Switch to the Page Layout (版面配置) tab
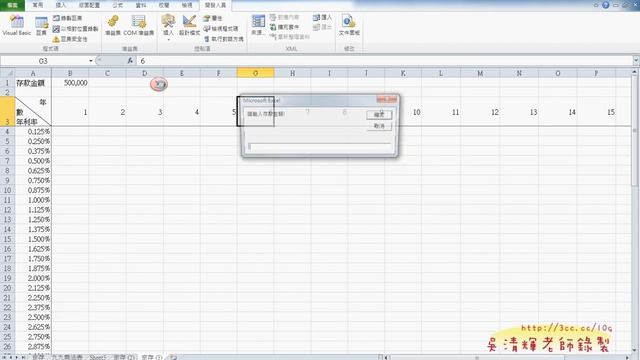 tap(89, 5)
